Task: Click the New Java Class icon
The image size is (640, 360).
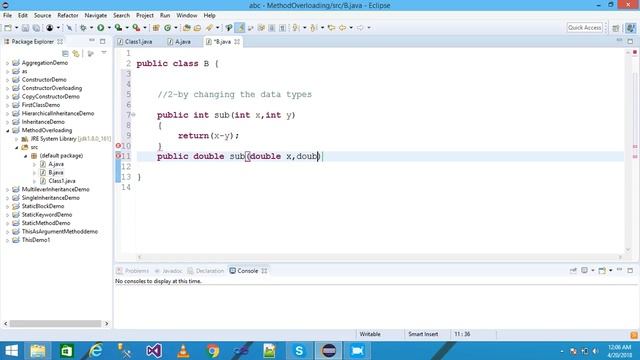Action: 167,28
